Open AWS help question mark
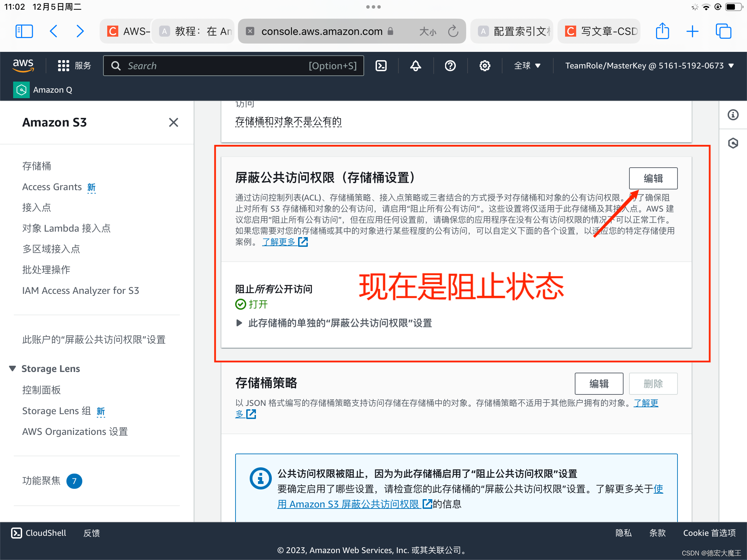Image resolution: width=747 pixels, height=560 pixels. 450,66
